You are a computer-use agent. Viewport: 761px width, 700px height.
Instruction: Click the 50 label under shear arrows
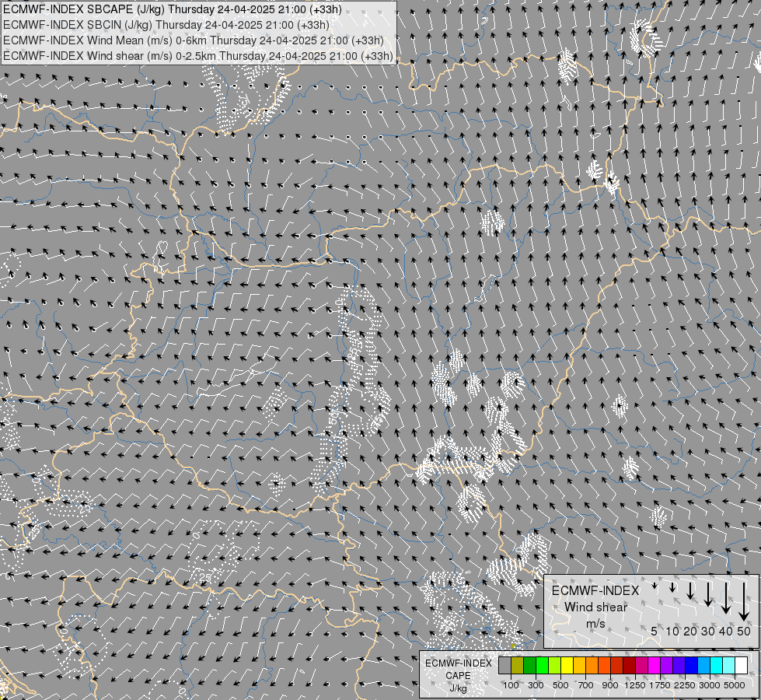click(744, 632)
